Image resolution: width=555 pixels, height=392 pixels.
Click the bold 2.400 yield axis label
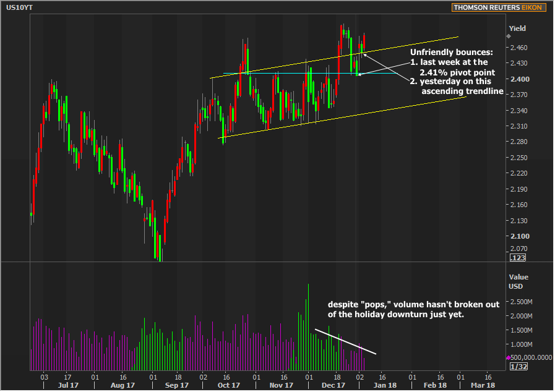(x=520, y=79)
